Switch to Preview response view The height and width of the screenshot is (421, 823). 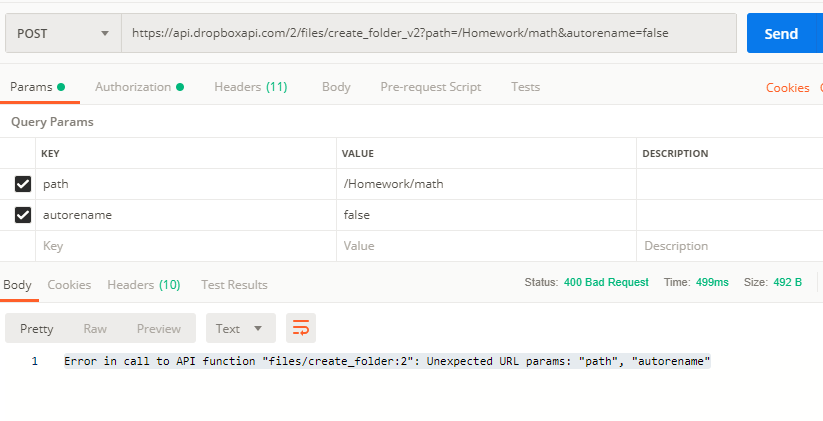click(159, 328)
